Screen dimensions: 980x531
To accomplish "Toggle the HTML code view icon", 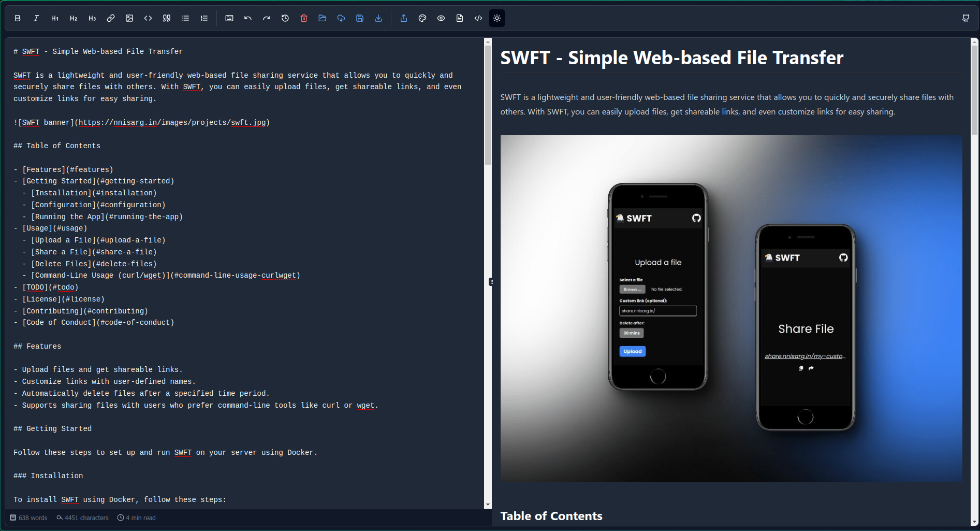I will click(478, 18).
